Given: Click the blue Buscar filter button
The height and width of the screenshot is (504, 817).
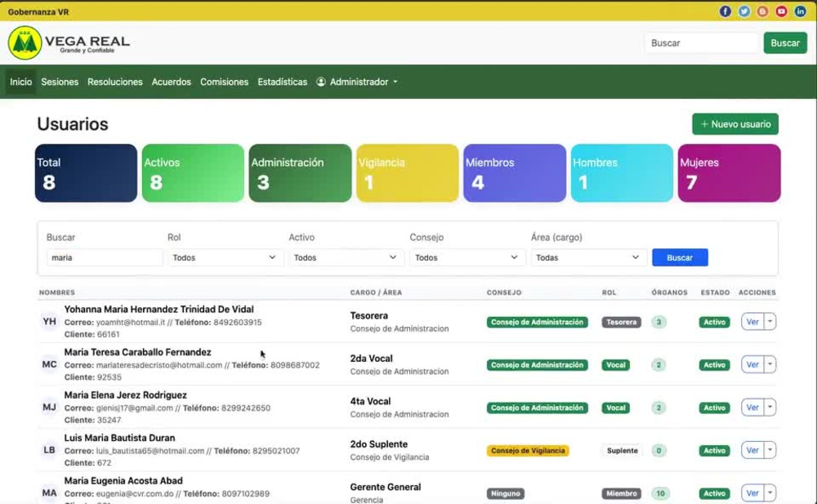Looking at the screenshot, I should [x=680, y=257].
